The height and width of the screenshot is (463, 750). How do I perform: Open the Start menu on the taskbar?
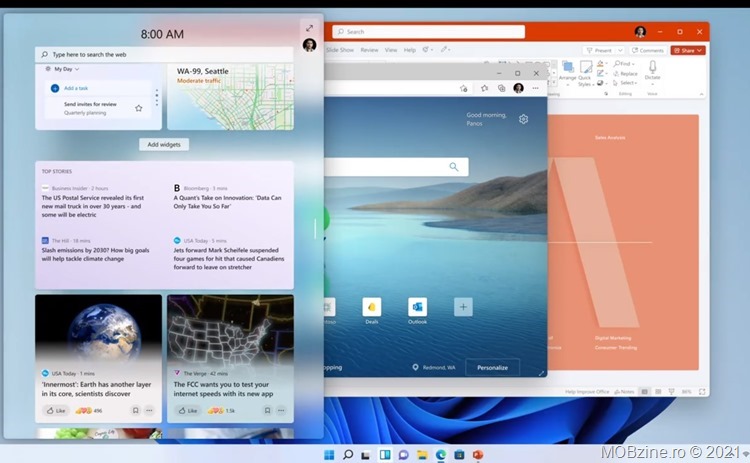click(330, 454)
